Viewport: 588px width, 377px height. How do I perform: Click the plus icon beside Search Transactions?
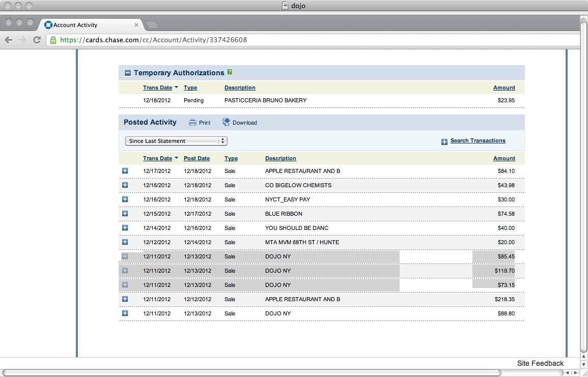coord(444,141)
